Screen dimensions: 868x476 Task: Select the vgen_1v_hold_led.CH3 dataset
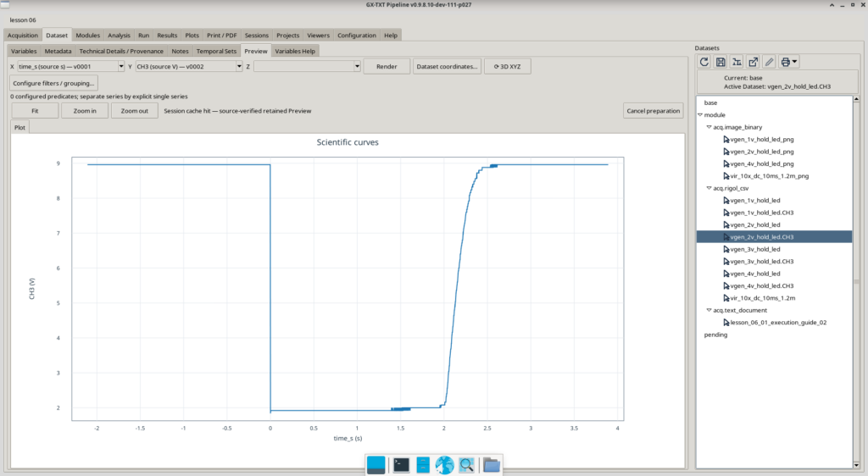tap(762, 213)
